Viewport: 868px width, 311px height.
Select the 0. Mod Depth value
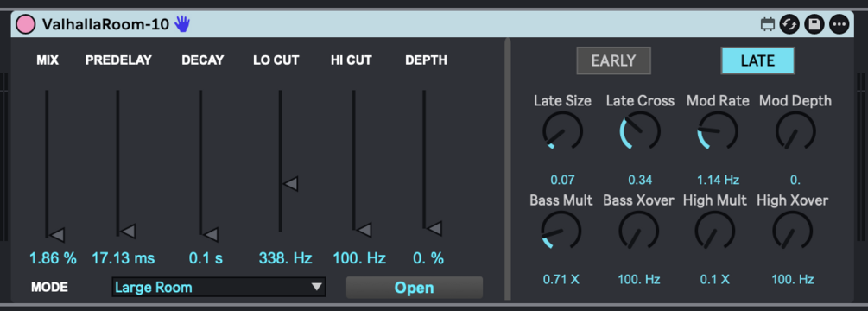[795, 180]
